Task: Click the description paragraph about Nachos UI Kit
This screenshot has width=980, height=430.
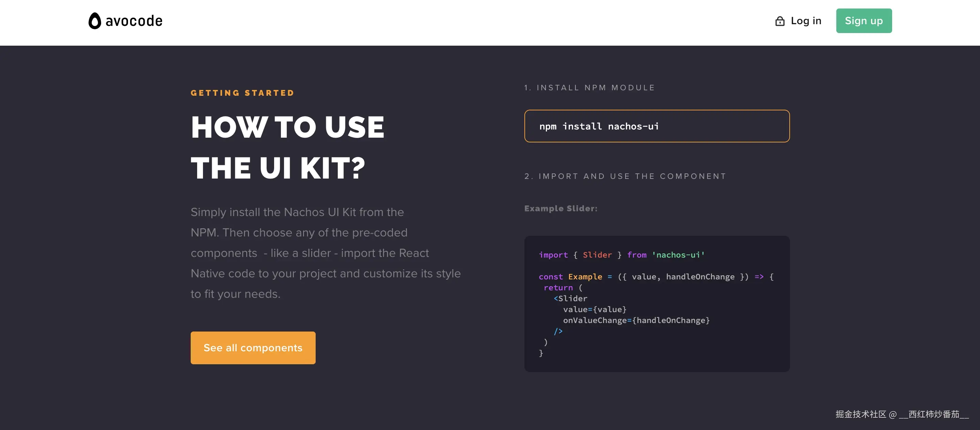Action: point(325,253)
